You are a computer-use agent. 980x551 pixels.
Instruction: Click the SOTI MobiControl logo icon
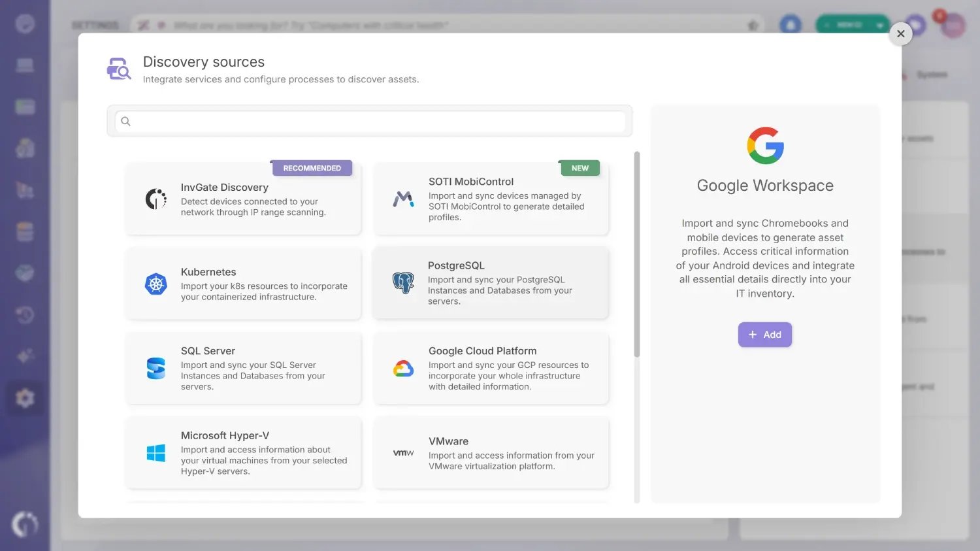pyautogui.click(x=403, y=199)
